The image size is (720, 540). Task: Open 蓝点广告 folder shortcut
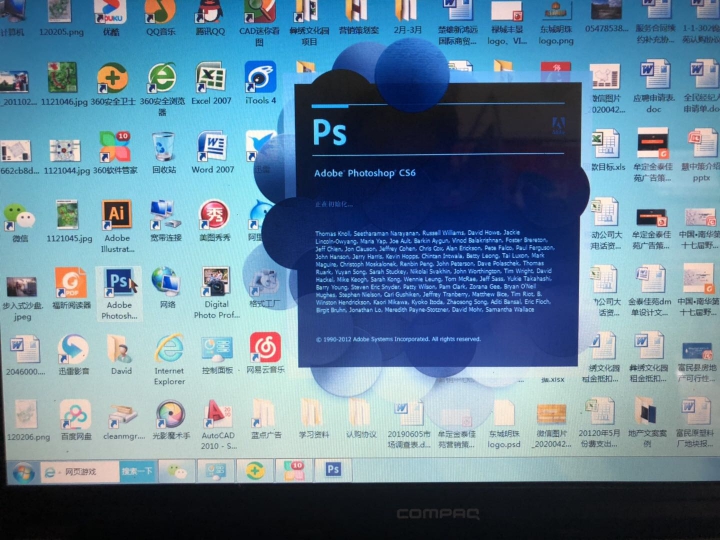pos(265,418)
